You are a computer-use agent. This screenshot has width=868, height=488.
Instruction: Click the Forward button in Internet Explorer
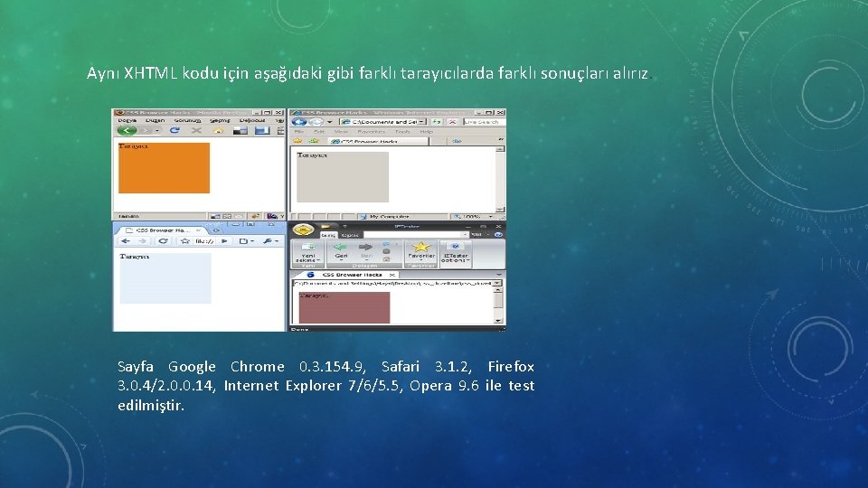click(316, 122)
